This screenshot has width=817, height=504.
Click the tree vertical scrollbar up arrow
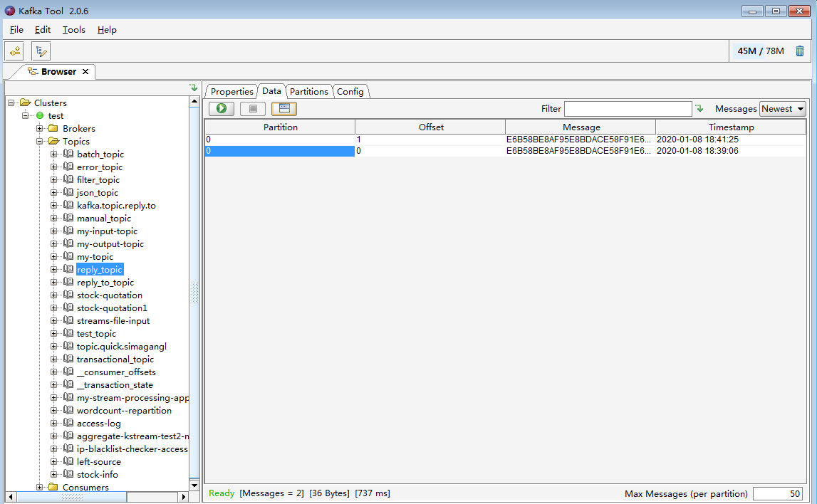point(194,101)
